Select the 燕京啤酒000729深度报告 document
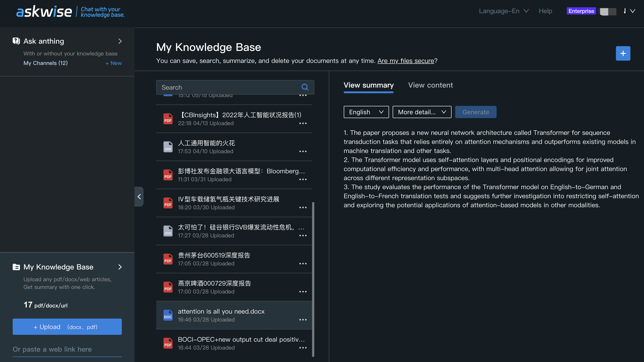The height and width of the screenshot is (362, 644). (x=234, y=287)
